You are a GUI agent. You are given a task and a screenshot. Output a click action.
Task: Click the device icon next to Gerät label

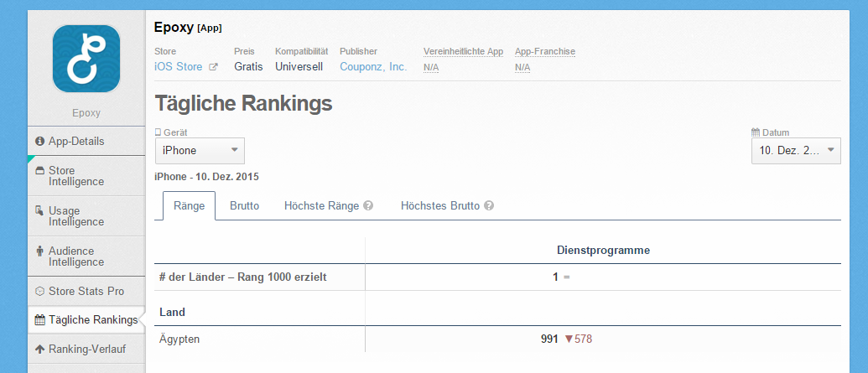pyautogui.click(x=158, y=132)
